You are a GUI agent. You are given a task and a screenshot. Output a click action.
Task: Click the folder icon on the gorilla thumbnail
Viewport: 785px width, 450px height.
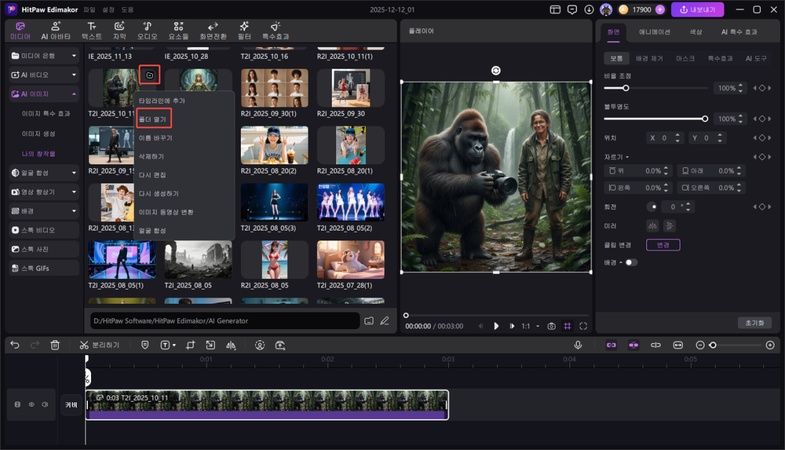pyautogui.click(x=148, y=75)
